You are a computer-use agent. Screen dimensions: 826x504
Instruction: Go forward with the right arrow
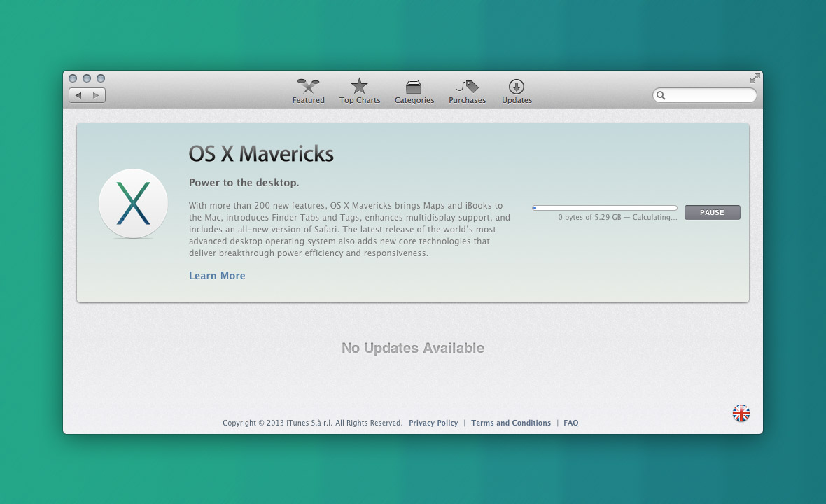pyautogui.click(x=97, y=95)
